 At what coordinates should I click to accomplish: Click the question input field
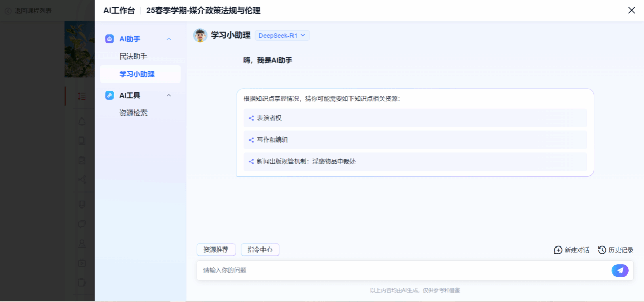point(402,270)
